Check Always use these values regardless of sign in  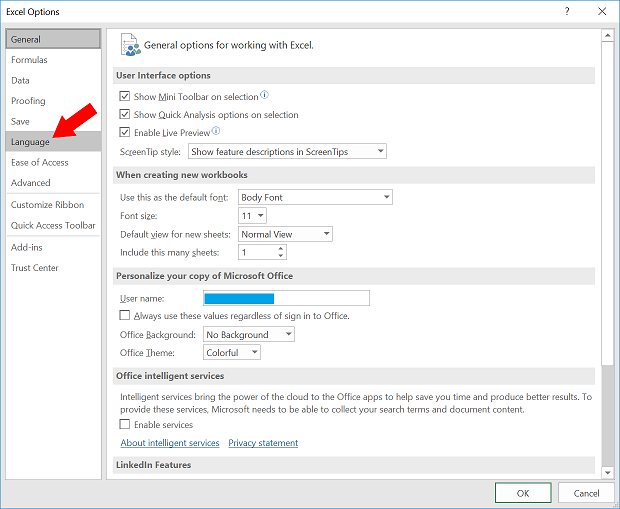(x=125, y=315)
